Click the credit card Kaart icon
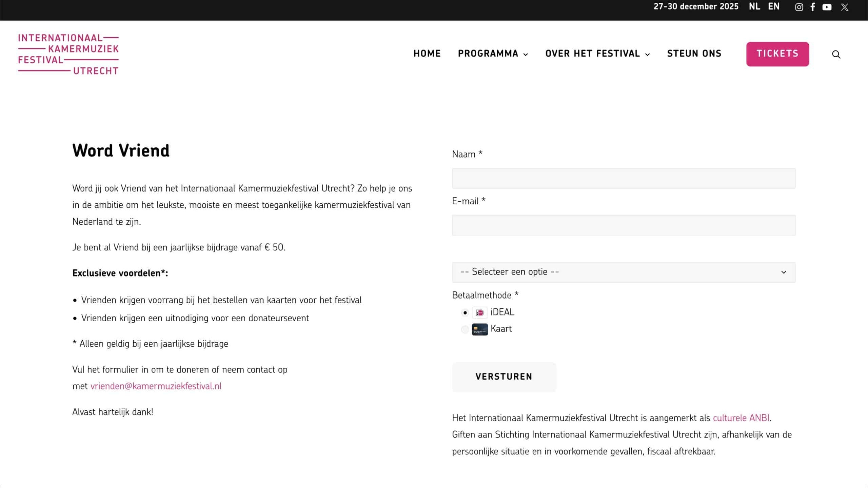 pos(480,329)
